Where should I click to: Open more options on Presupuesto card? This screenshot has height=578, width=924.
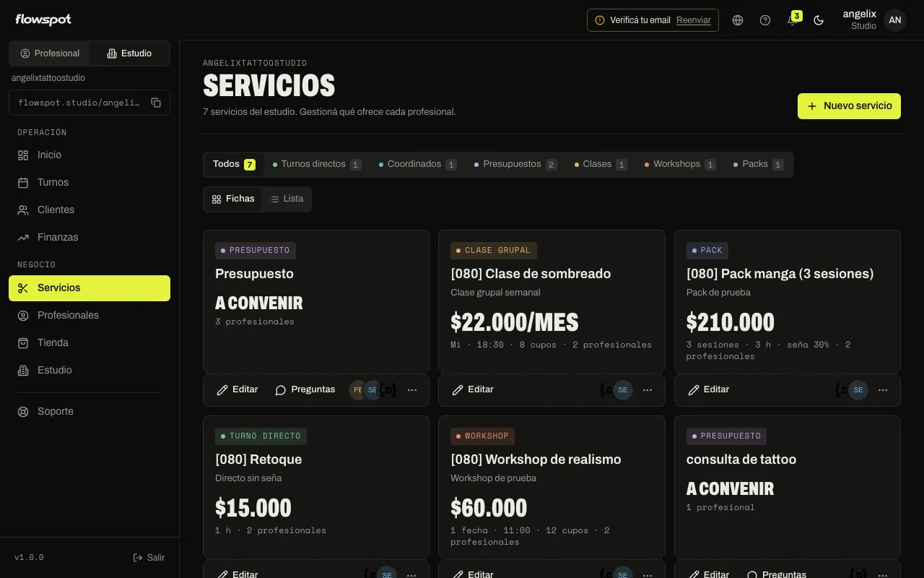point(412,390)
